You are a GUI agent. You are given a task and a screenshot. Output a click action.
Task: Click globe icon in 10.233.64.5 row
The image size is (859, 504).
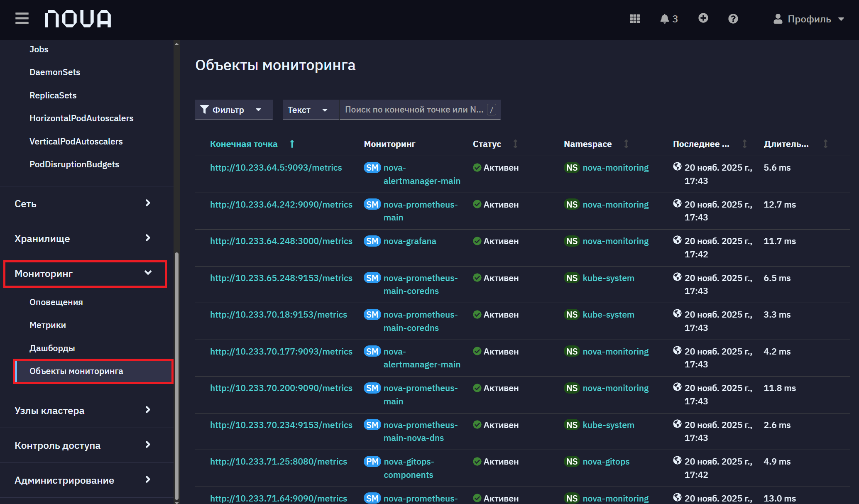(677, 166)
